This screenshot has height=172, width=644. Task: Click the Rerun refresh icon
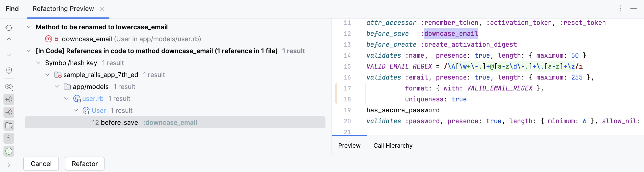click(9, 28)
